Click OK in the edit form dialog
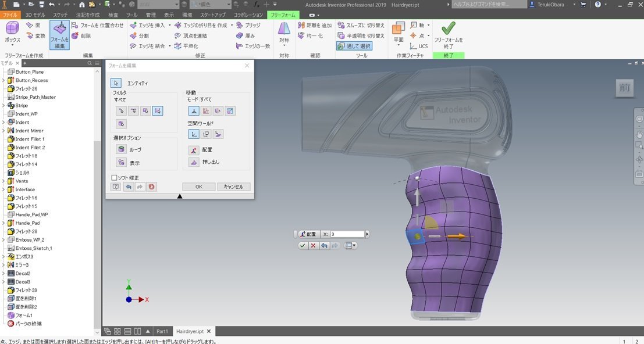Image resolution: width=644 pixels, height=344 pixels. (x=199, y=187)
